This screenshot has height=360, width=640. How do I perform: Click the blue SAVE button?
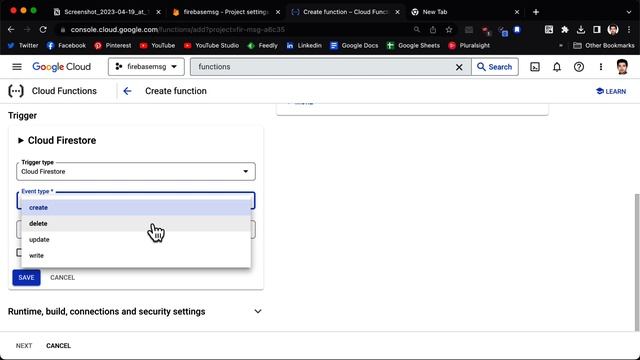[26, 278]
